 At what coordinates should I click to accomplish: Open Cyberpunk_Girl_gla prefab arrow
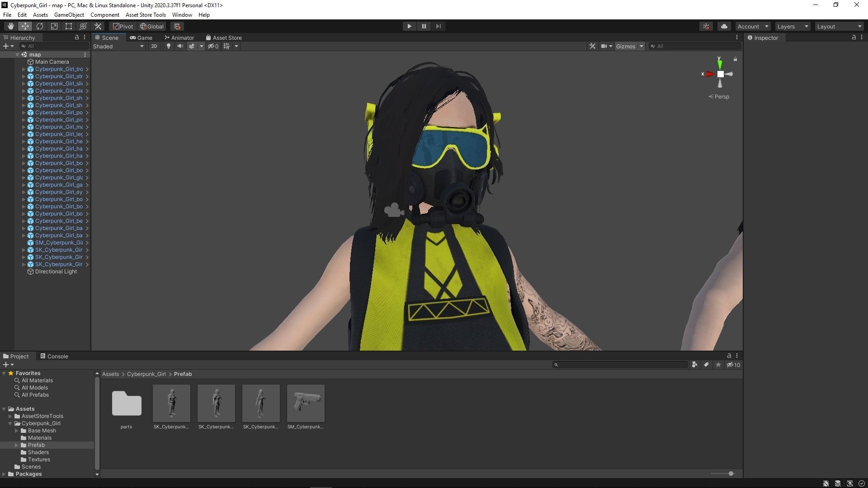point(87,178)
